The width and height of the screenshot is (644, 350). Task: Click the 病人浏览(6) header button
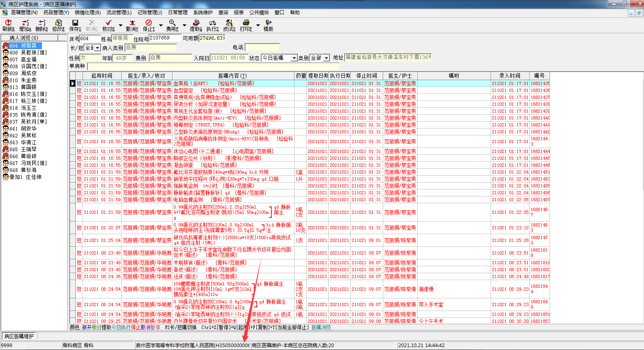(29, 38)
